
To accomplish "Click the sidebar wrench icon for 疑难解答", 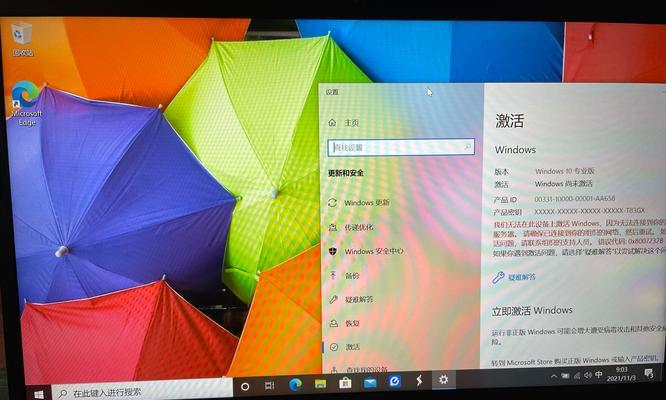I will pyautogui.click(x=333, y=299).
